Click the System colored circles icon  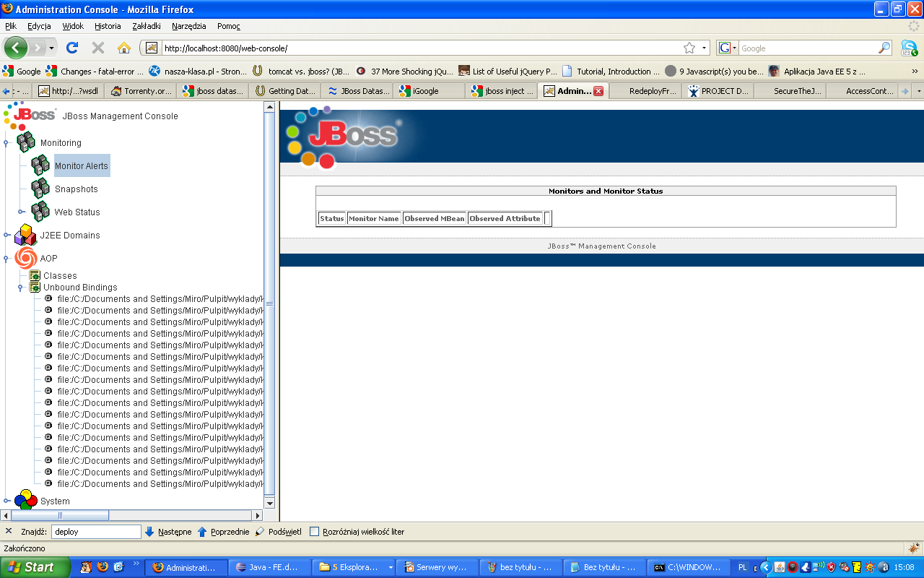click(x=26, y=500)
